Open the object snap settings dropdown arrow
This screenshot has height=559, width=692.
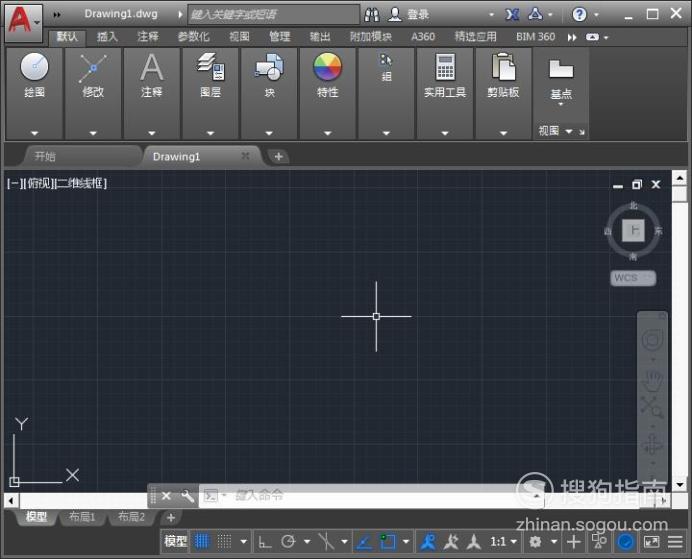point(406,542)
